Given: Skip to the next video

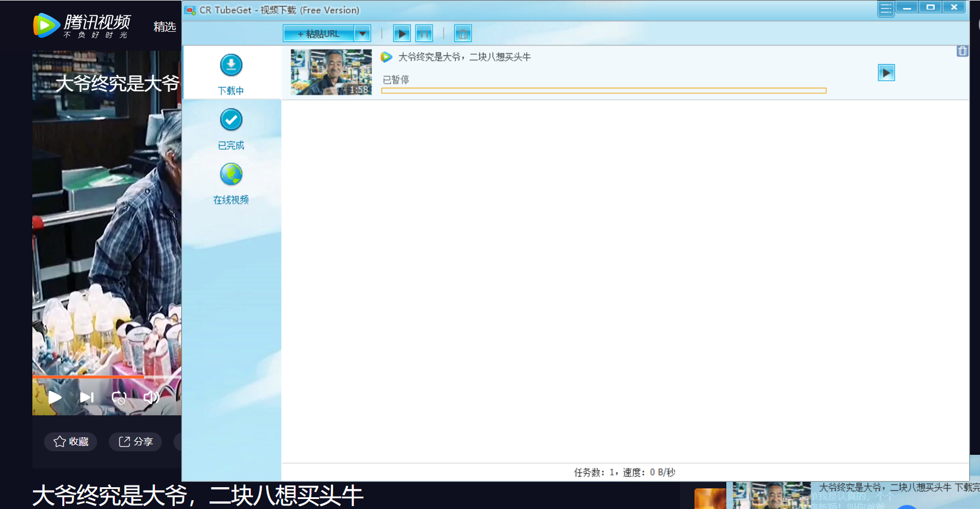Looking at the screenshot, I should click(87, 397).
